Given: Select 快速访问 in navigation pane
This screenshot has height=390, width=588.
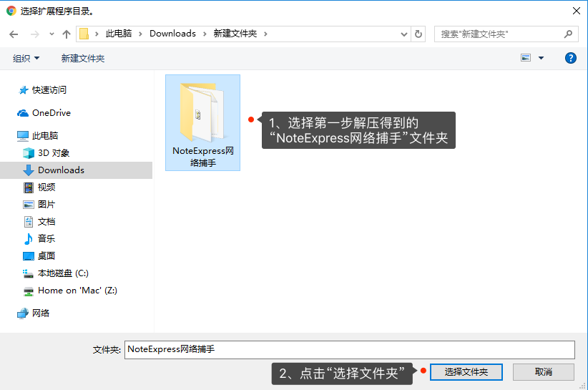Looking at the screenshot, I should [x=43, y=90].
